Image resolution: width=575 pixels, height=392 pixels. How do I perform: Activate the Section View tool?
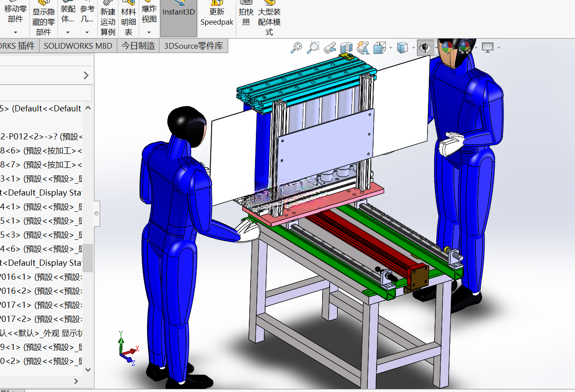(x=346, y=47)
